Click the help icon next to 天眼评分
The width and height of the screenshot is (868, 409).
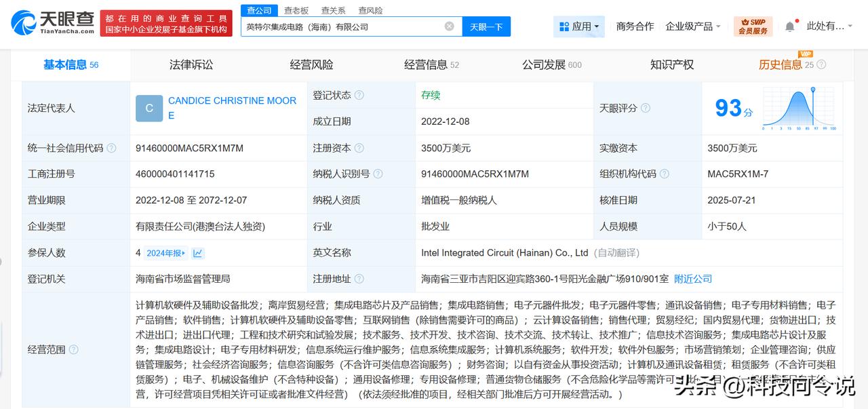tap(646, 109)
